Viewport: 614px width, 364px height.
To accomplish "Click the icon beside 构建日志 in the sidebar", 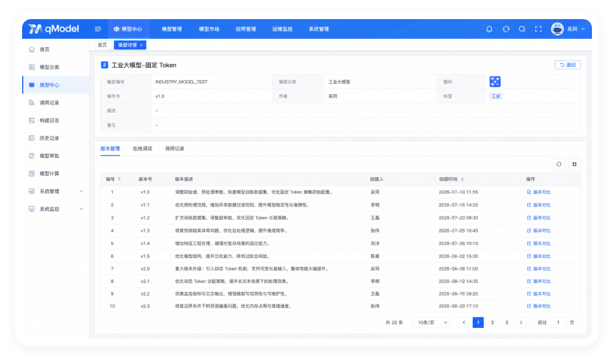I will coord(32,121).
